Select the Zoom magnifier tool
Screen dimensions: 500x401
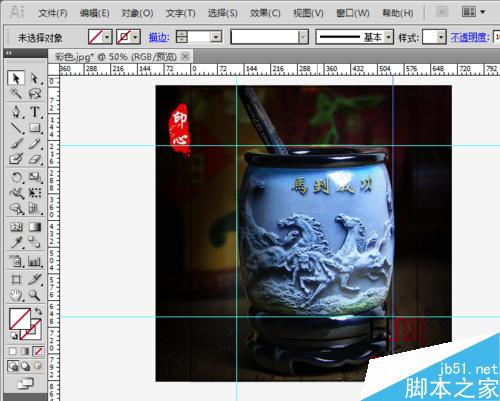click(35, 295)
